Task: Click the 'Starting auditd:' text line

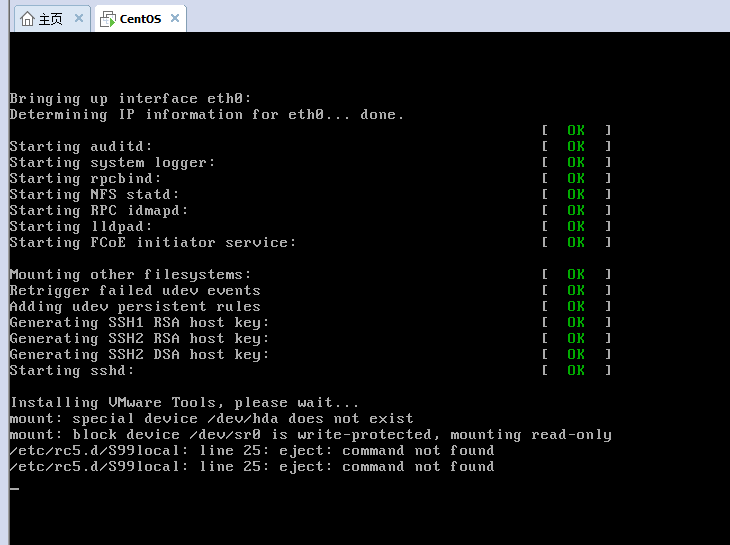Action: [81, 147]
